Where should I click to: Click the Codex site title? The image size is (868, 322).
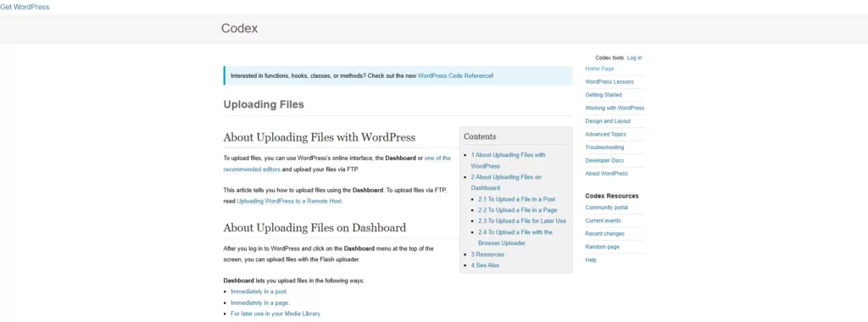click(x=239, y=28)
